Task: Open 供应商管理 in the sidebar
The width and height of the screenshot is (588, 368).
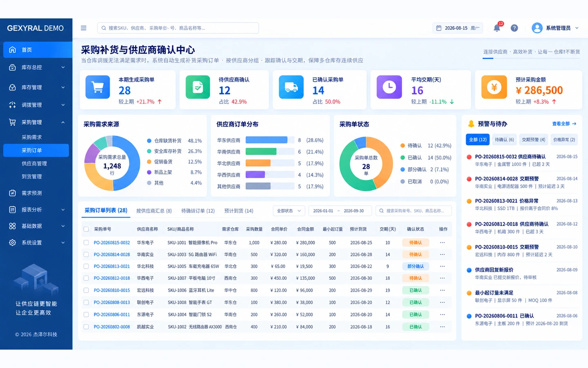Action: click(34, 164)
